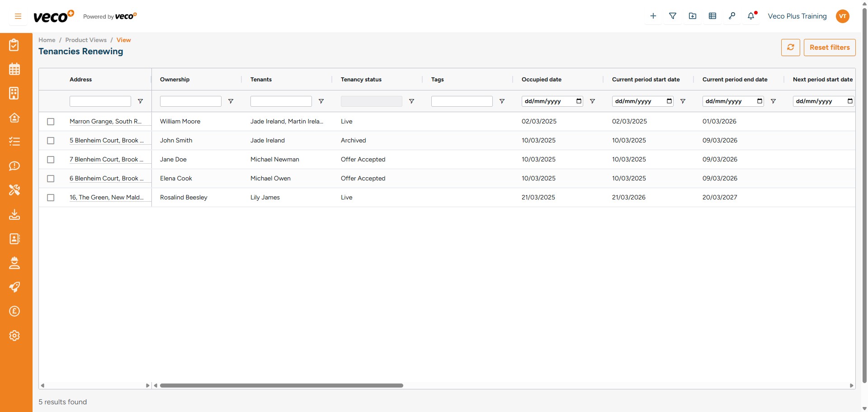
Task: Open the Current period start date picker
Action: [670, 101]
